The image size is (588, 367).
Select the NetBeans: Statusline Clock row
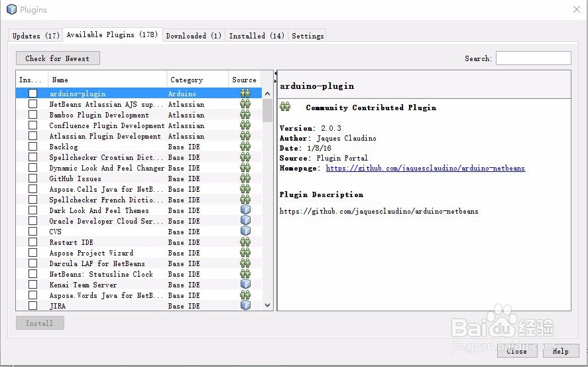click(x=139, y=273)
